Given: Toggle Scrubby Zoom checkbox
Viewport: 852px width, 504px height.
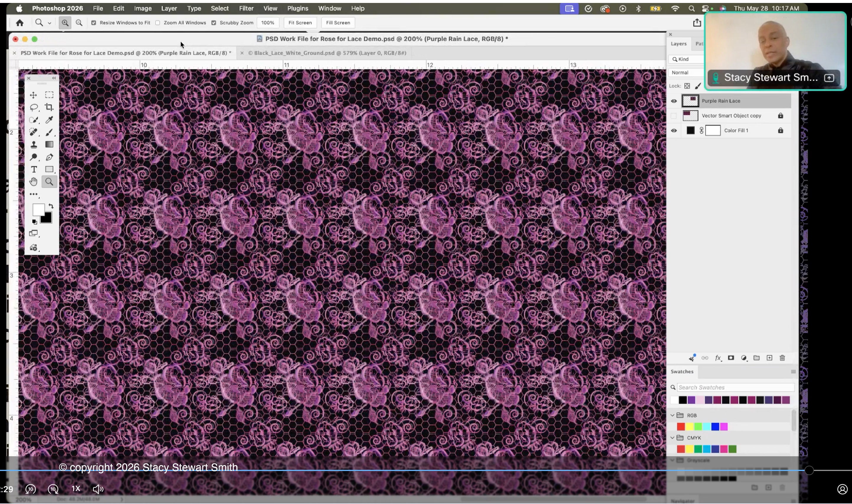Looking at the screenshot, I should coord(214,23).
